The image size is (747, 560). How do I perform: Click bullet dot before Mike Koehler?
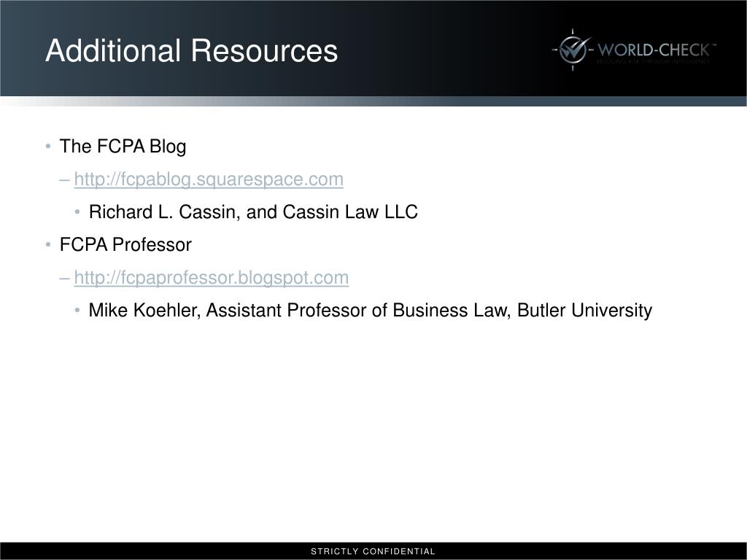tap(77, 311)
